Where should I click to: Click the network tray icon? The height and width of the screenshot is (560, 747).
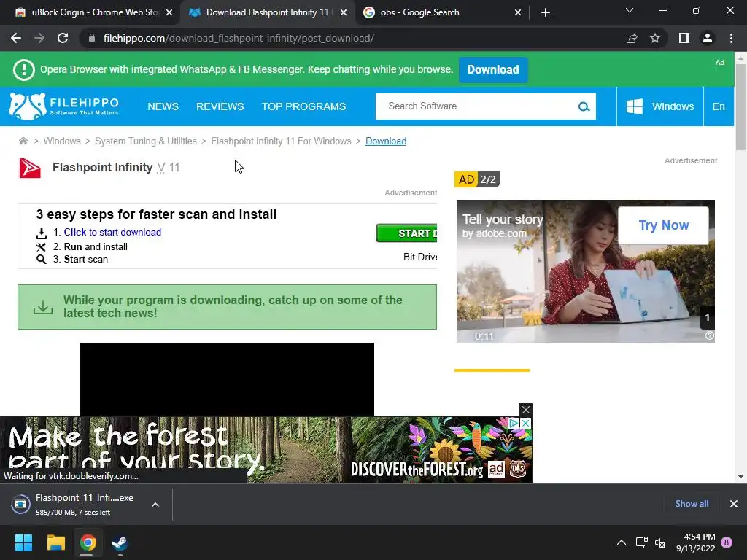coord(641,542)
